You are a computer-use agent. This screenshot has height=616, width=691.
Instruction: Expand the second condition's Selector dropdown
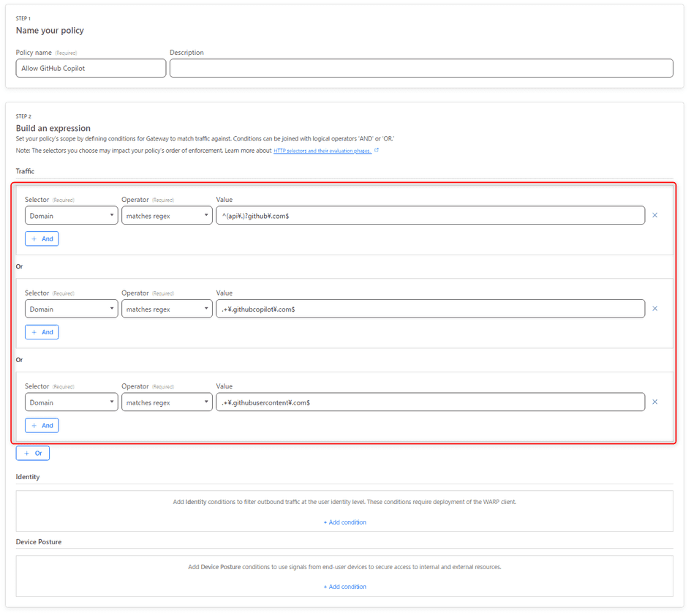coord(71,308)
